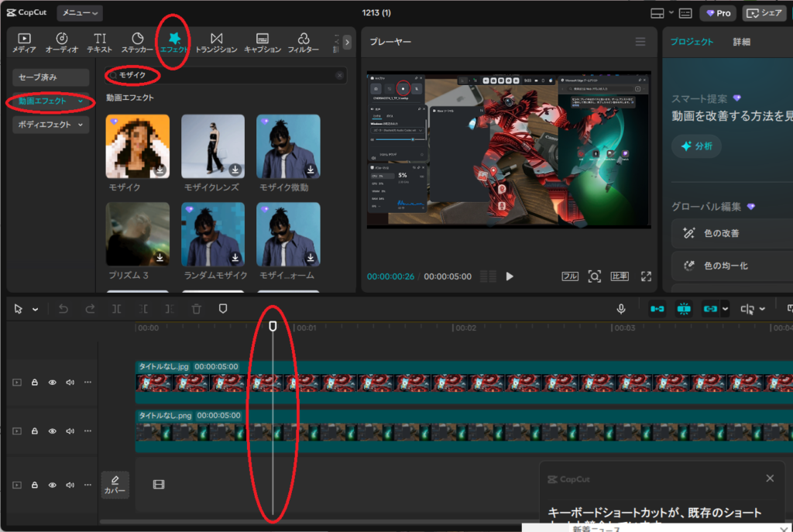Click the microphone voiceover record icon

tap(620, 309)
